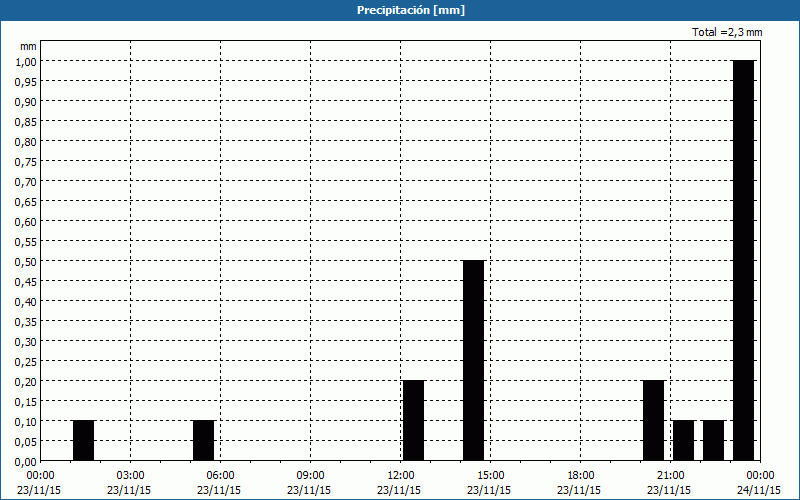Select the 0,50 mm bar near 14:00
This screenshot has width=800, height=500.
tap(473, 360)
